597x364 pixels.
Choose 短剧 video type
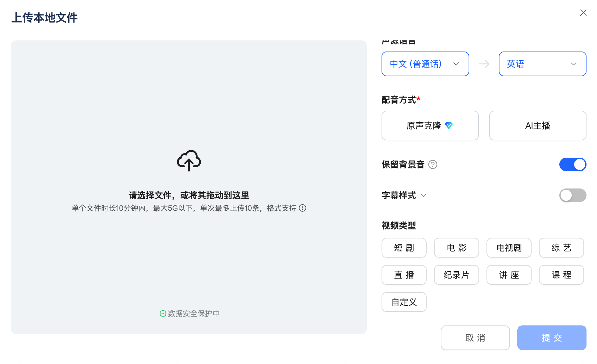(404, 248)
